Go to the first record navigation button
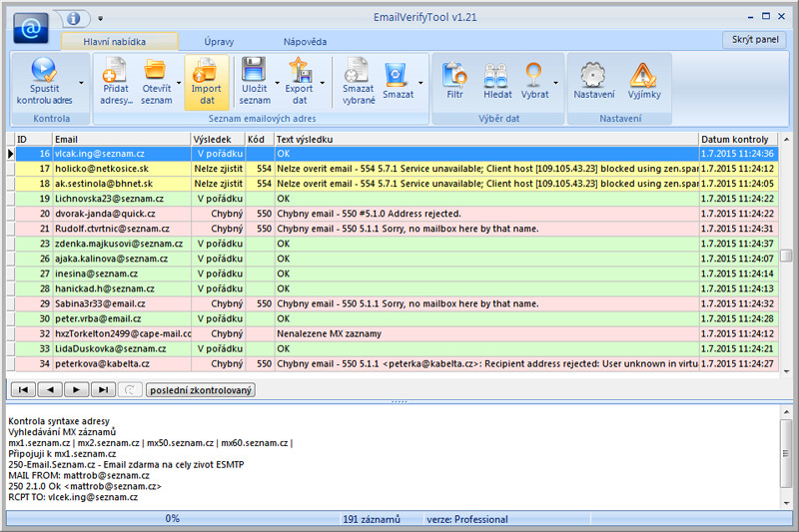The width and height of the screenshot is (799, 532). click(x=21, y=389)
